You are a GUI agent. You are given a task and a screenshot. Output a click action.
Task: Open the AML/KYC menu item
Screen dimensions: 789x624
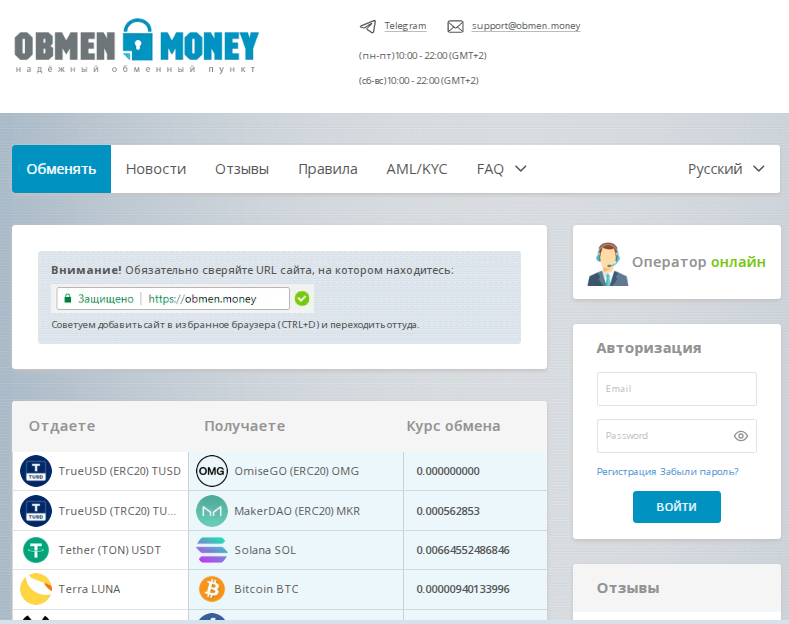(x=417, y=169)
